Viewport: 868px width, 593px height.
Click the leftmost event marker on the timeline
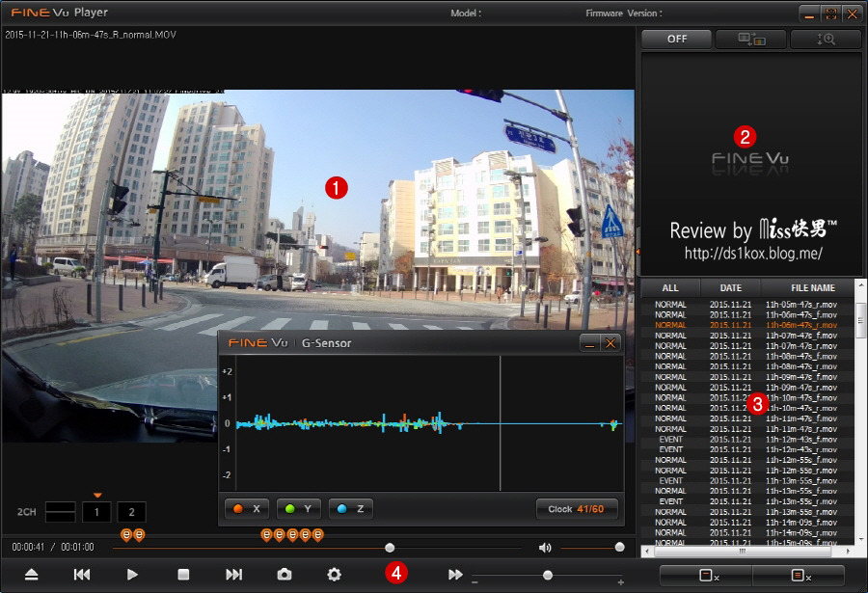pos(126,535)
